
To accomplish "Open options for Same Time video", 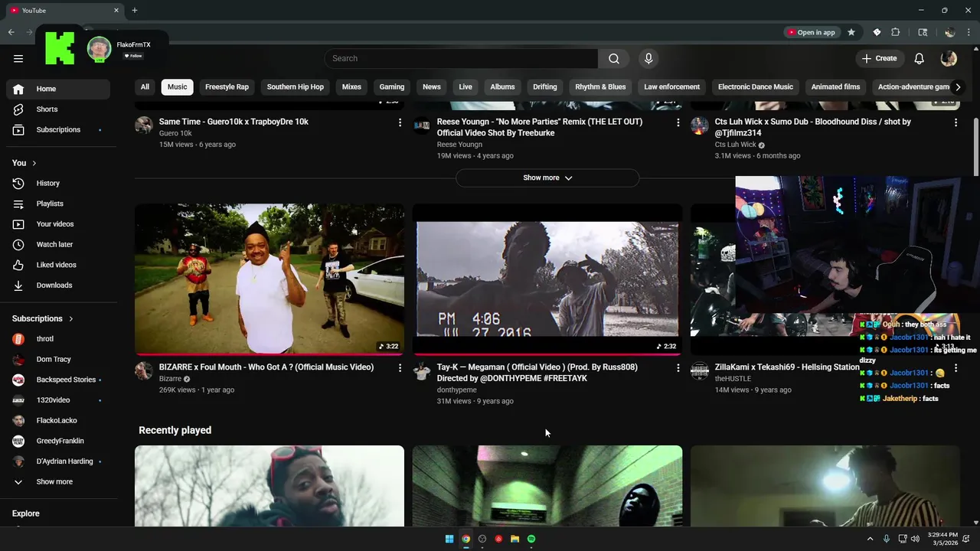I will pyautogui.click(x=400, y=122).
